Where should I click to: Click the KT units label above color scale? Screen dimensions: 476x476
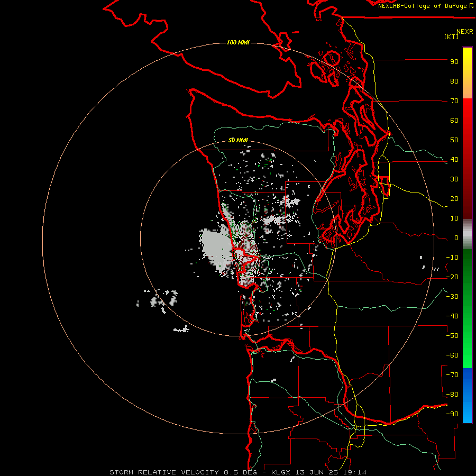tap(451, 36)
